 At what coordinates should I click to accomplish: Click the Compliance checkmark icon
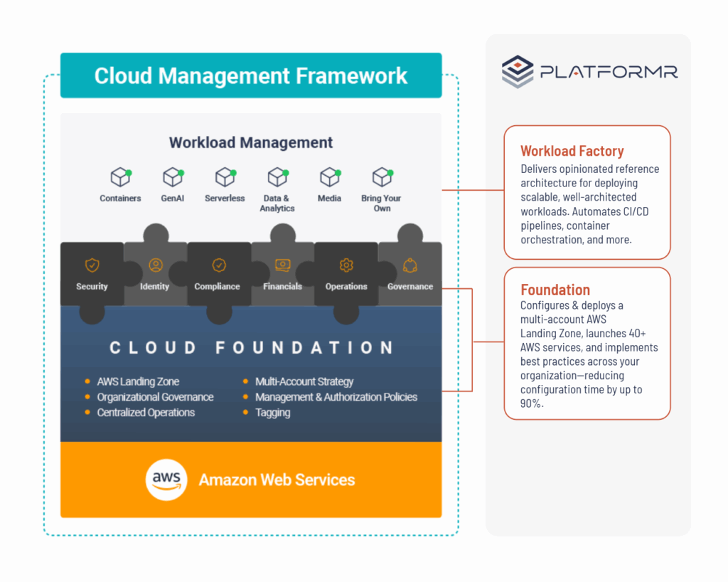click(x=218, y=265)
